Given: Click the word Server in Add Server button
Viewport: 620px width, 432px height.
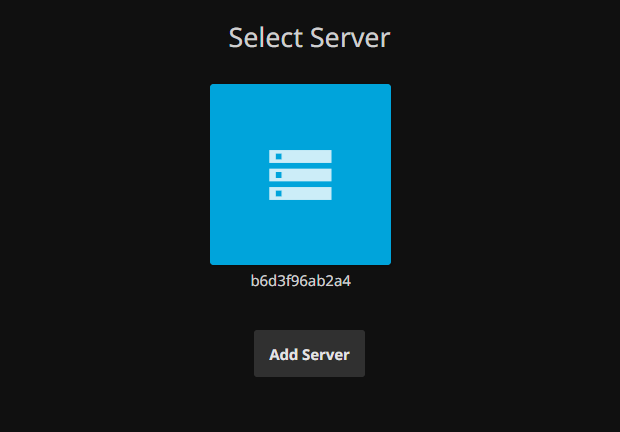Looking at the screenshot, I should point(327,355).
